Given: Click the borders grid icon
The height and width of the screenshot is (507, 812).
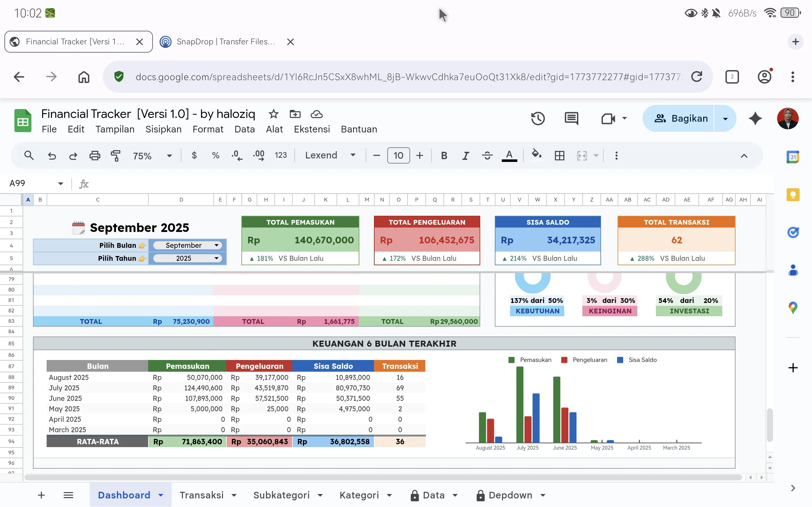Looking at the screenshot, I should (x=559, y=156).
